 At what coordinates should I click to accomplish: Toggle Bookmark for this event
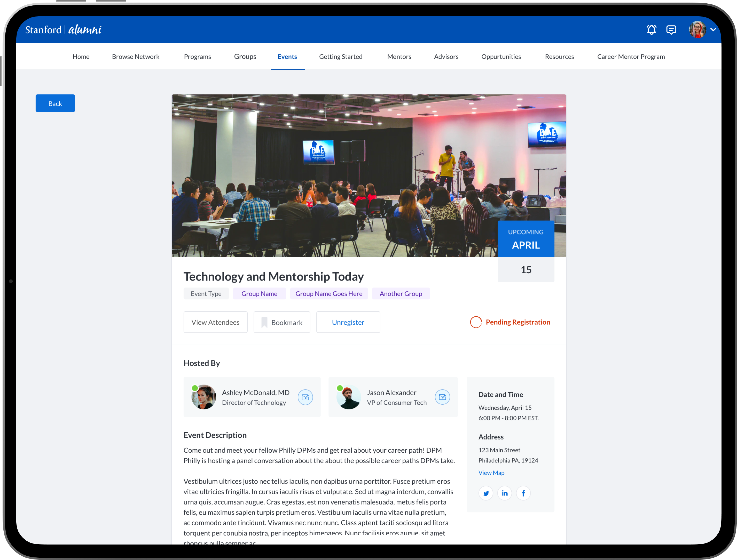click(282, 322)
